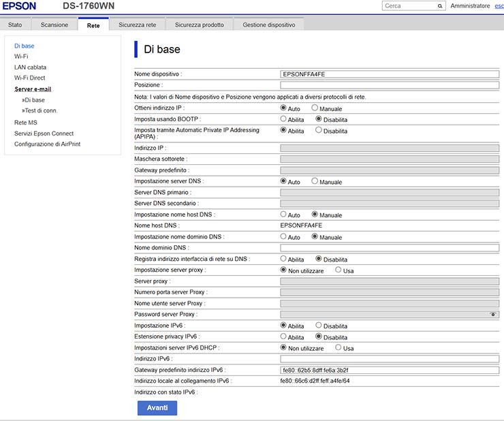Disable IPv6 using Disabilita option
Screen dimensions: 504x421
(x=318, y=326)
